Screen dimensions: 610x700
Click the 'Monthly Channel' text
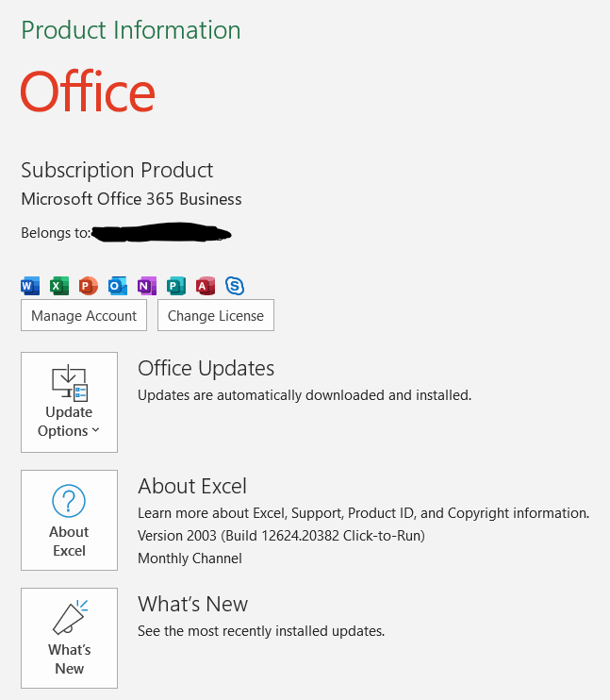(x=190, y=558)
